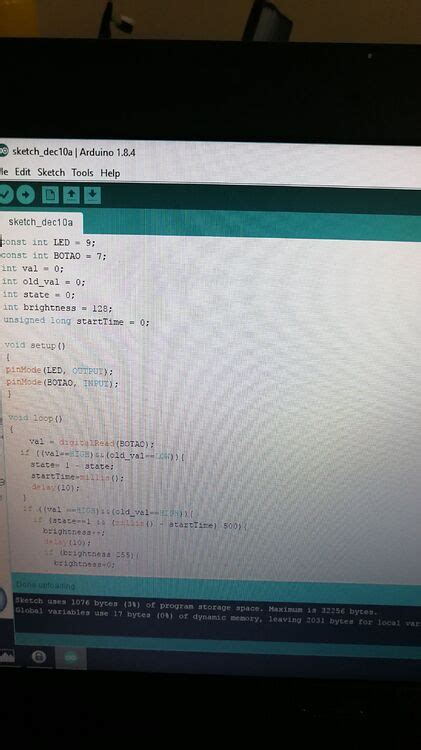This screenshot has height=750, width=421.
Task: Click the 'pinMode(LED, OUTPUT);' line
Action: 59,371
